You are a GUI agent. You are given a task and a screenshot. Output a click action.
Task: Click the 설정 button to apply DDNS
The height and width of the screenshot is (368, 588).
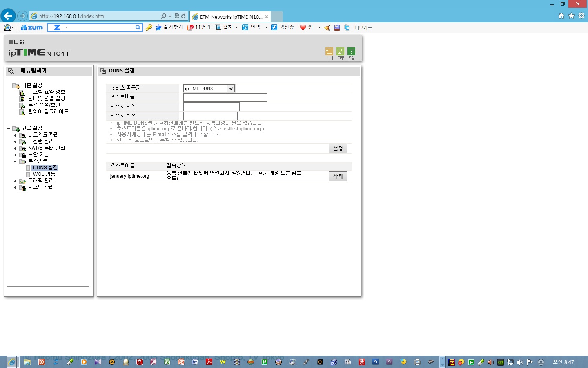338,148
